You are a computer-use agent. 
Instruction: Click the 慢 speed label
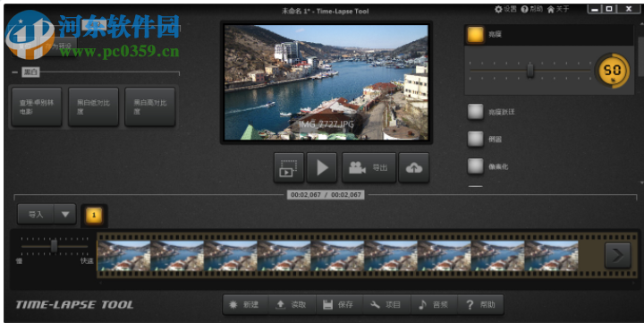(19, 261)
